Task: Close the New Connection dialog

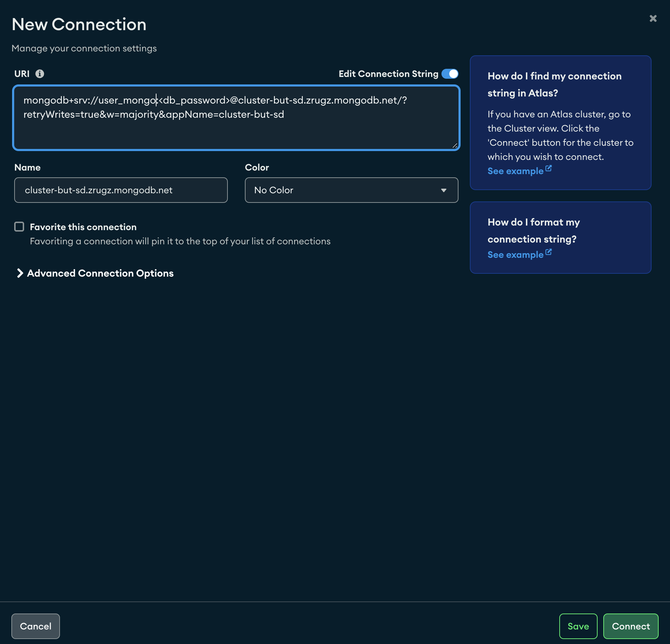Action: [x=653, y=18]
